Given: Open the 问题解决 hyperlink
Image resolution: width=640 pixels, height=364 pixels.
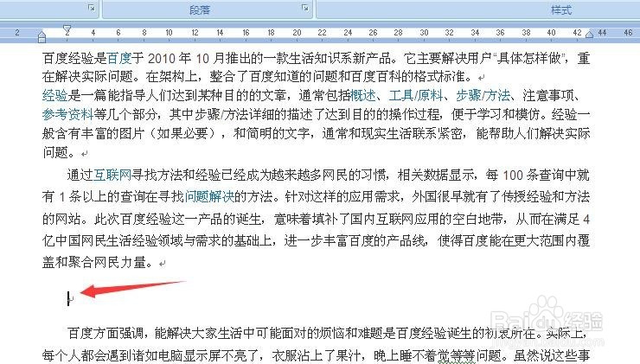Looking at the screenshot, I should pyautogui.click(x=210, y=196).
